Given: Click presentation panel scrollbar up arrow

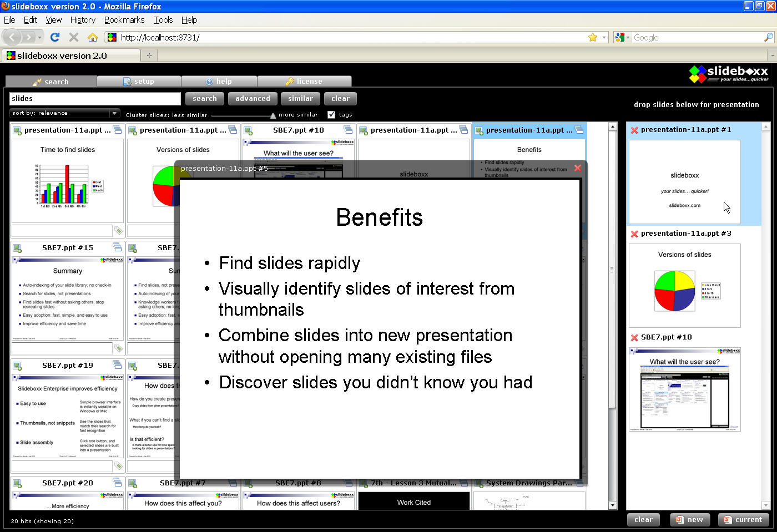Looking at the screenshot, I should (766, 127).
